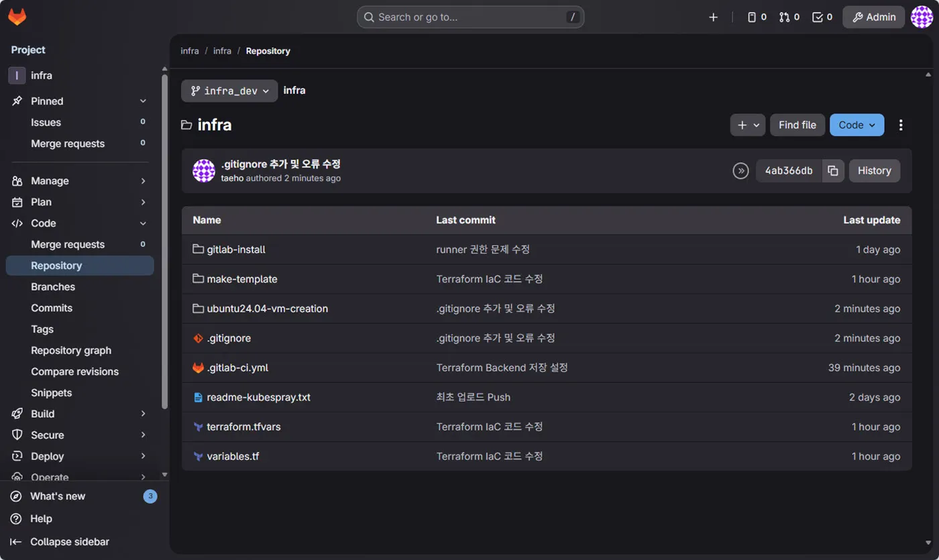Open the to-do list checkmark icon
The height and width of the screenshot is (560, 939).
[822, 17]
